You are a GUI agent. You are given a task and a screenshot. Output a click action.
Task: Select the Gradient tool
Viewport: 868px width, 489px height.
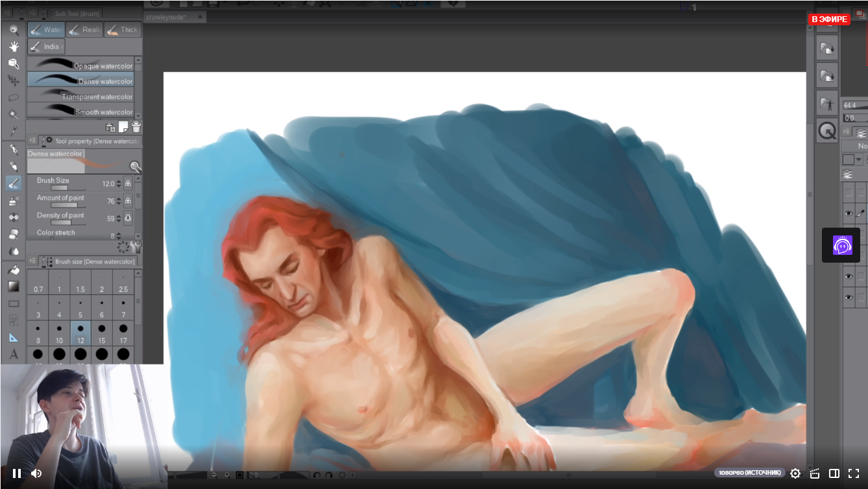14,286
